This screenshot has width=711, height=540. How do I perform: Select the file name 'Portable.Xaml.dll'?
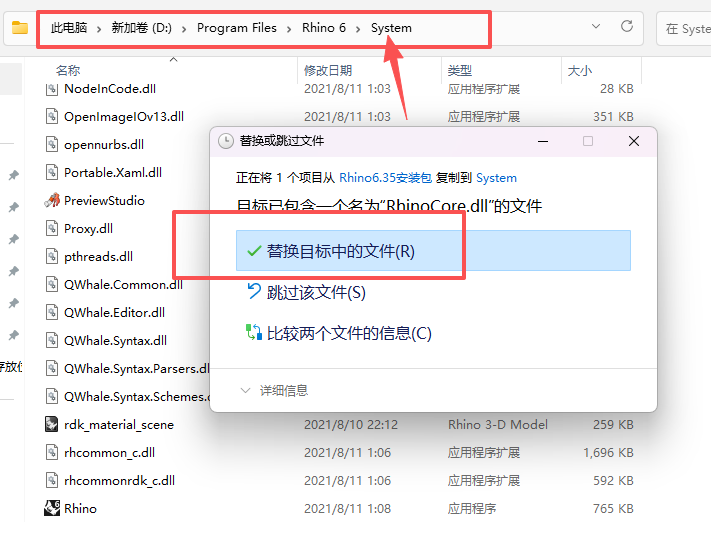tap(113, 173)
